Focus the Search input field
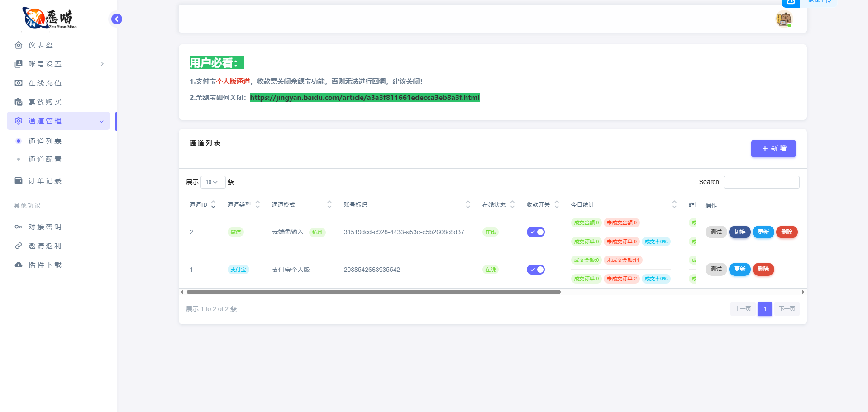This screenshot has height=412, width=868. coord(761,182)
